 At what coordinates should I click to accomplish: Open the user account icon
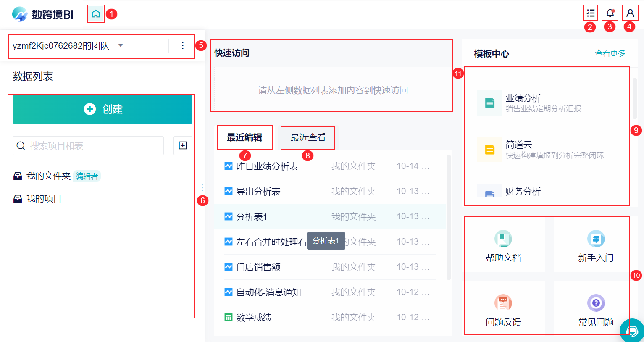coord(630,13)
